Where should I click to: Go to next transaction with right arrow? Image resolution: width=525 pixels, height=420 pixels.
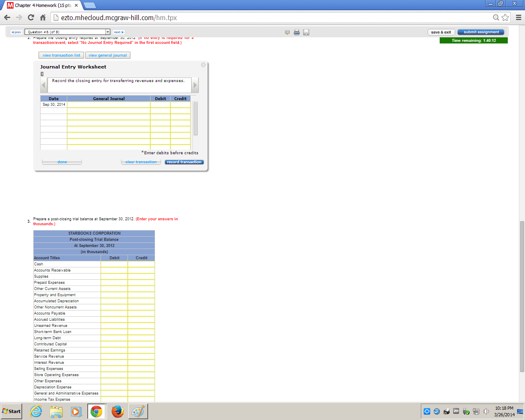pos(195,85)
